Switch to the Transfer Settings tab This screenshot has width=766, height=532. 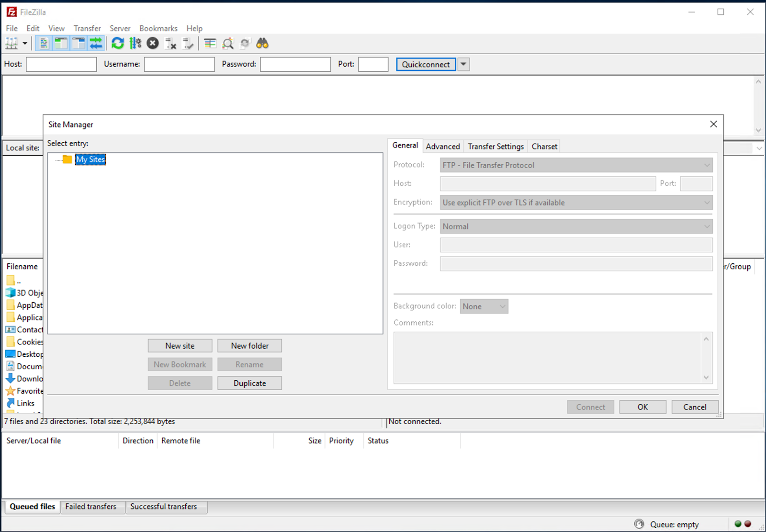496,147
